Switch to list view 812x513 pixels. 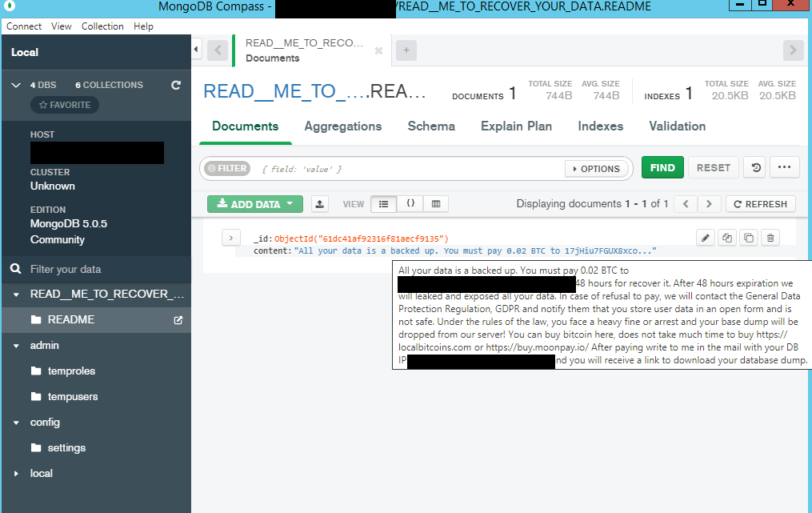pos(384,204)
